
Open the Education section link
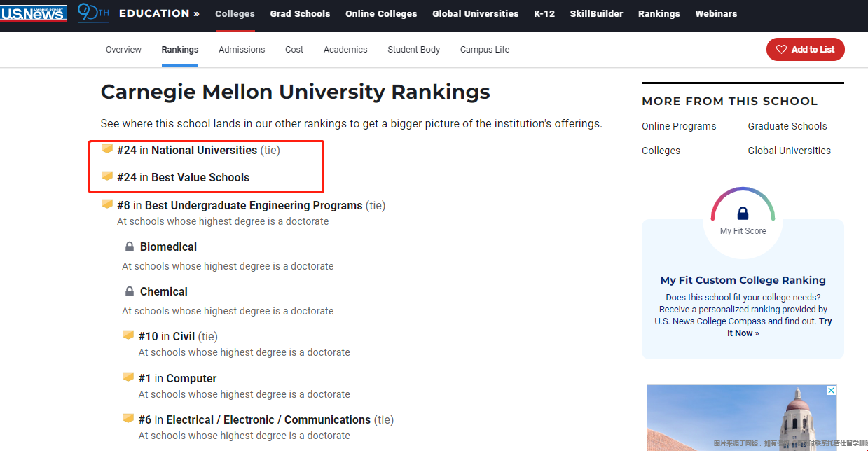159,13
